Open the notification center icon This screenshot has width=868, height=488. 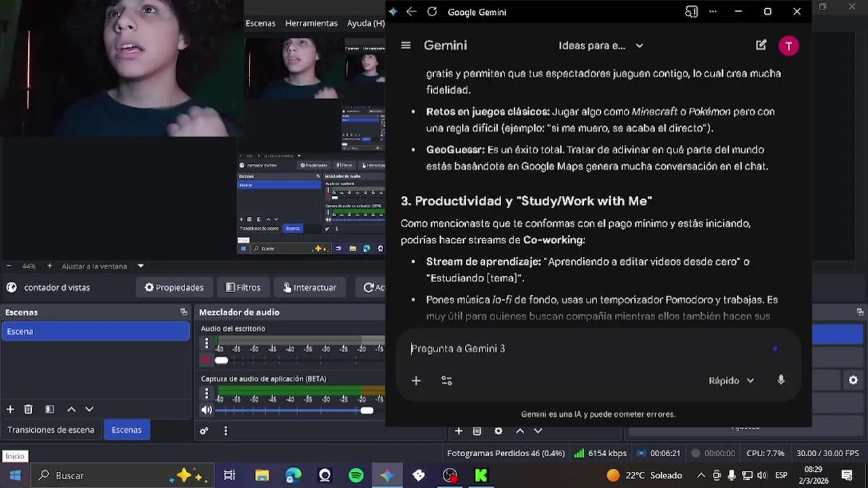(x=846, y=475)
